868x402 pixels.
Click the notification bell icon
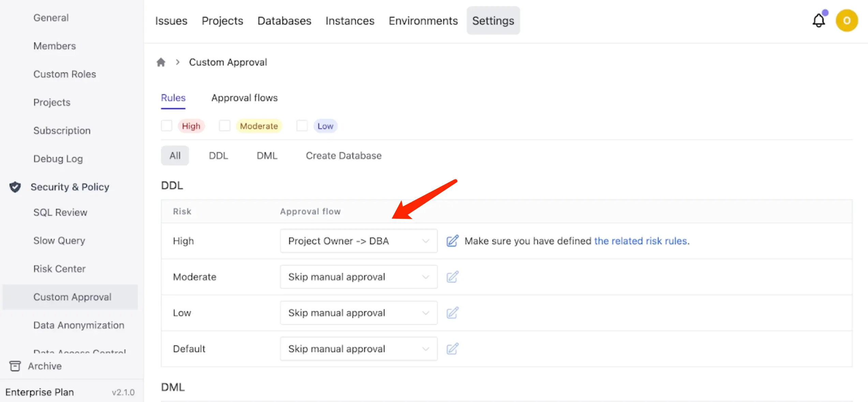[819, 20]
